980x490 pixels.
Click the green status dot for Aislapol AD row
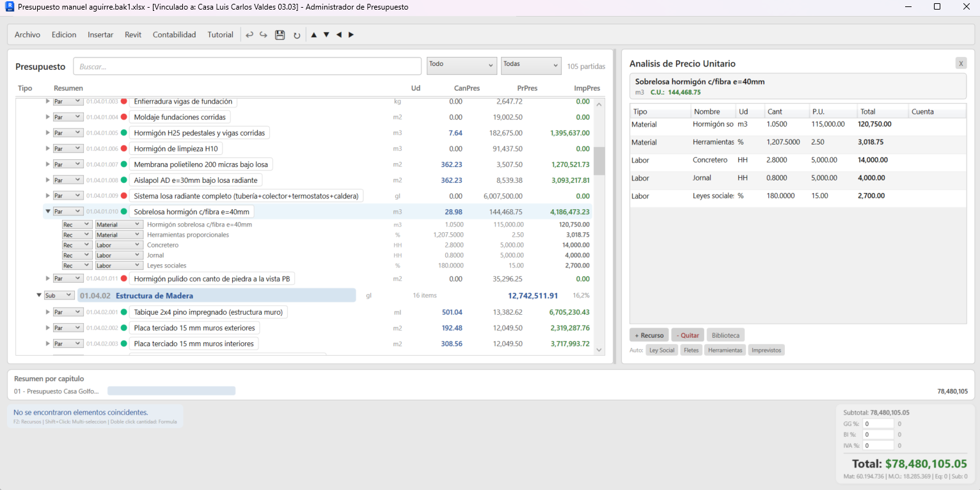(x=124, y=180)
